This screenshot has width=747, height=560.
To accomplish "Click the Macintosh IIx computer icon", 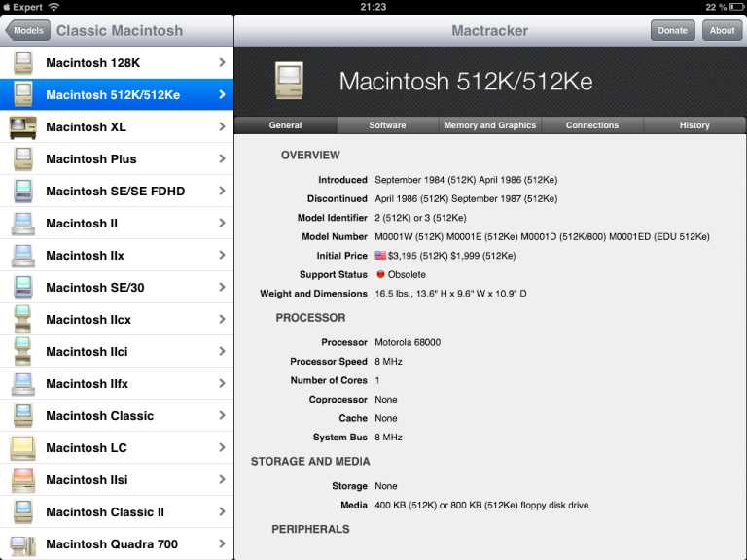I will pos(23,256).
